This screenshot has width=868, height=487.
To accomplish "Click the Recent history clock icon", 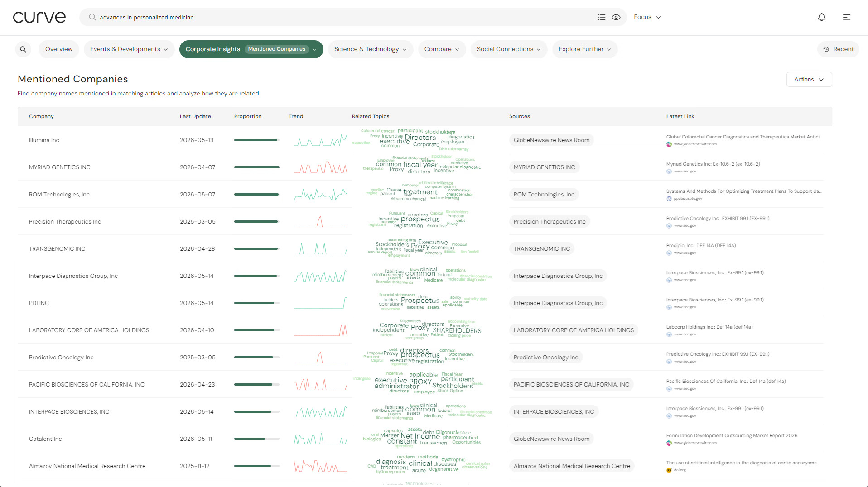I will (x=826, y=49).
